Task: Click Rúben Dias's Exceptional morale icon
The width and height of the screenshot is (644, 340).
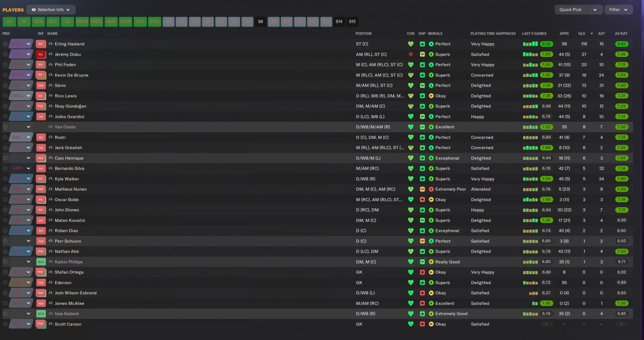Action: coord(431,230)
